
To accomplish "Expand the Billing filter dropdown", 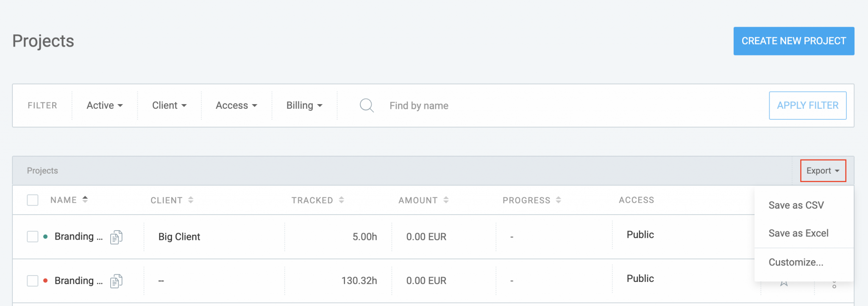I will click(303, 105).
